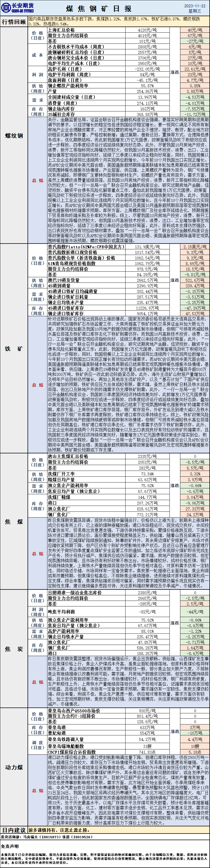Screen dimensions: 210x868
Task: Select the 曹妃甸港 inventory row
Action: 57,733
